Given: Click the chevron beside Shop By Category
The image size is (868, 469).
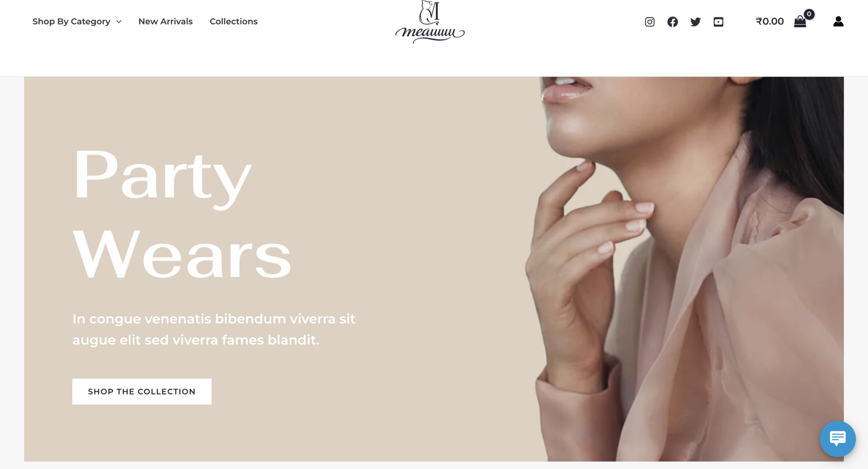Looking at the screenshot, I should tap(119, 22).
